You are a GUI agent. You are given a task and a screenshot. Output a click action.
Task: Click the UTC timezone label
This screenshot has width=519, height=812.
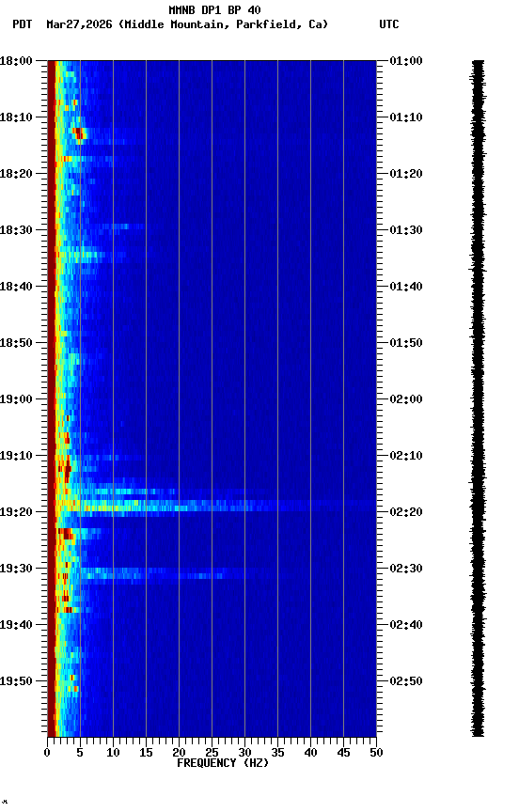pos(389,24)
